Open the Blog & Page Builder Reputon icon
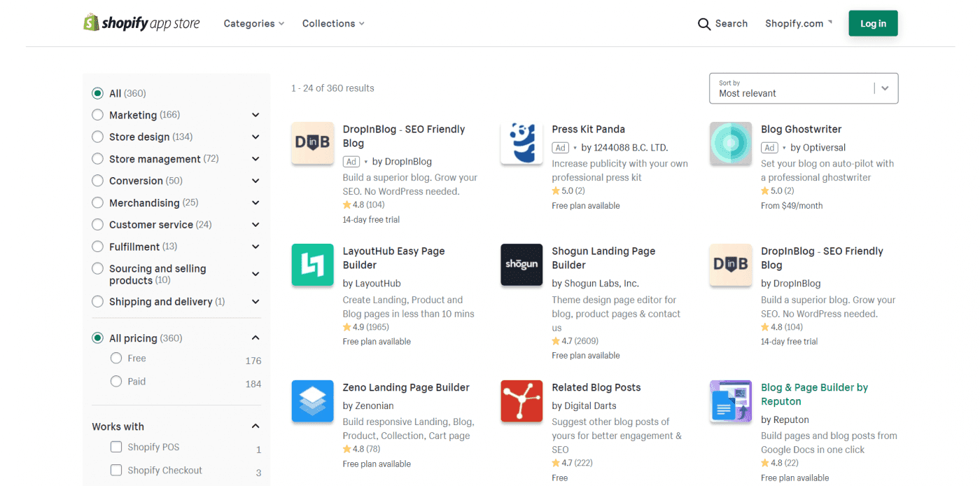 point(731,401)
